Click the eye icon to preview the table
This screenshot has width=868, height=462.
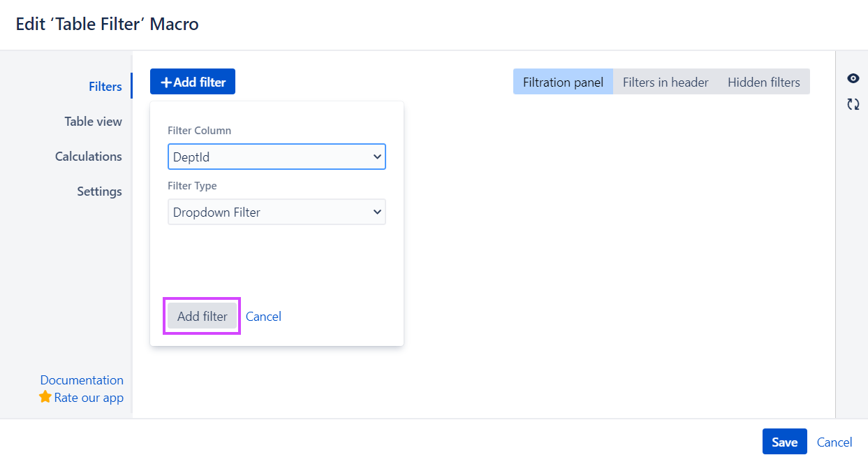(853, 78)
